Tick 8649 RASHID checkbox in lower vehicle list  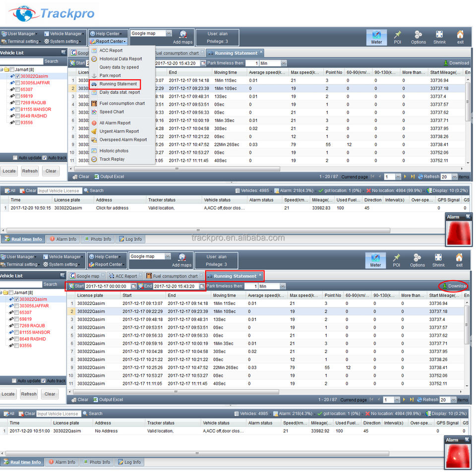[x=17, y=339]
